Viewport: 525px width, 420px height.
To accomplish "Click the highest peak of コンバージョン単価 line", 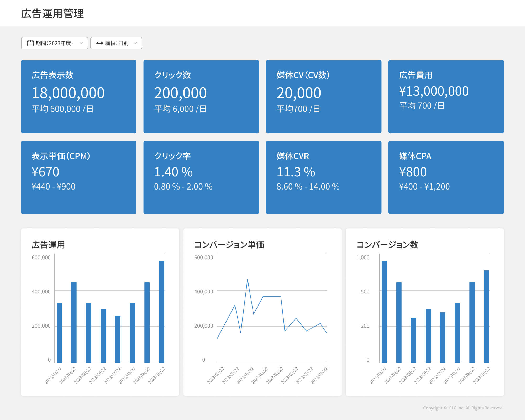I will tap(248, 280).
